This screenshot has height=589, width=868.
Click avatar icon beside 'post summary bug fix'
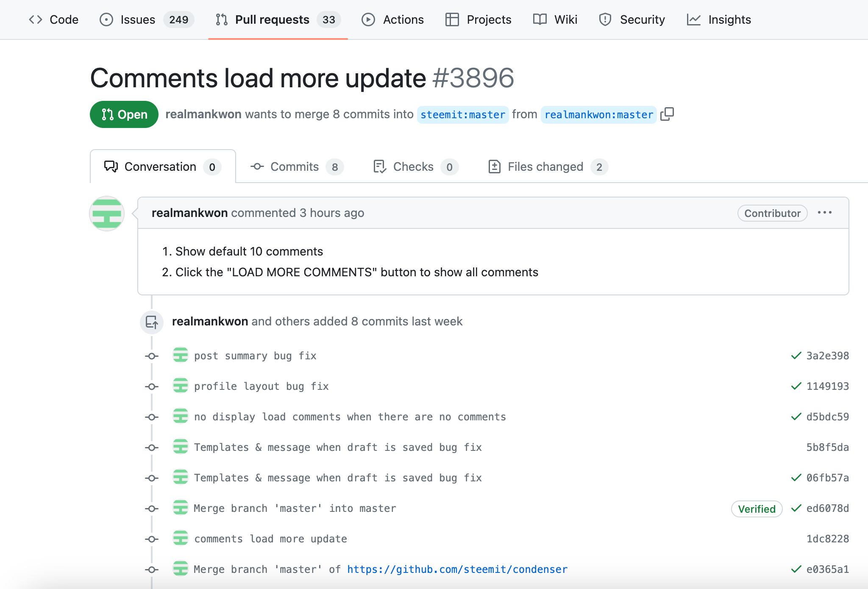pos(181,355)
